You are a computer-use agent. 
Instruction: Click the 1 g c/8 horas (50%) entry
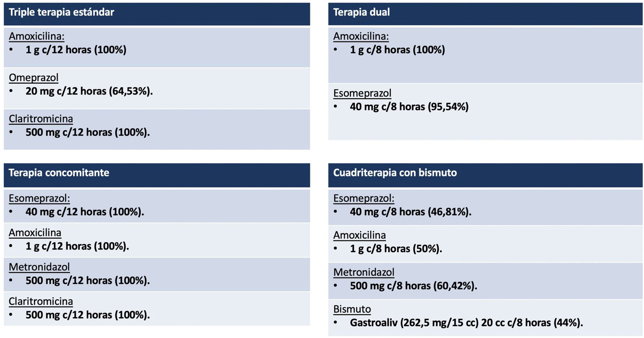point(396,249)
